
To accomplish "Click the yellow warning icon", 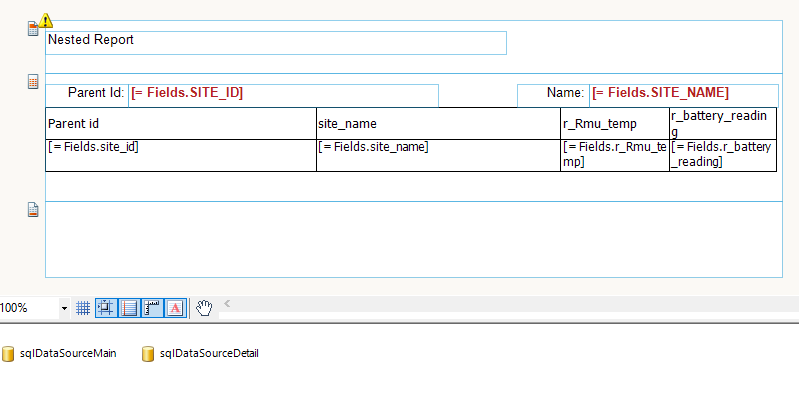I will (46, 20).
